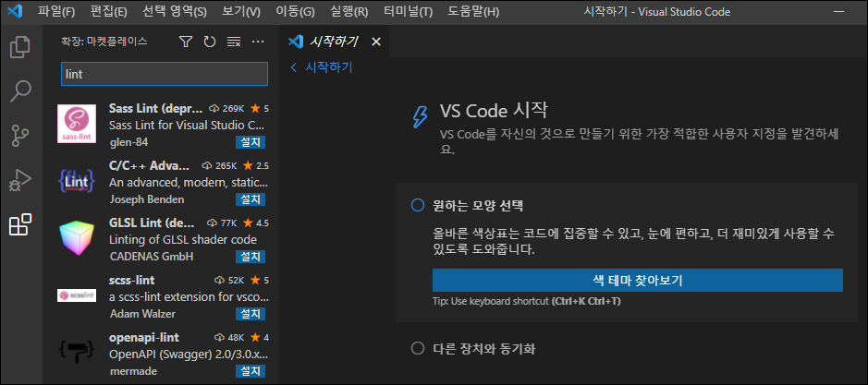Open the 실행(R) menu

point(348,12)
